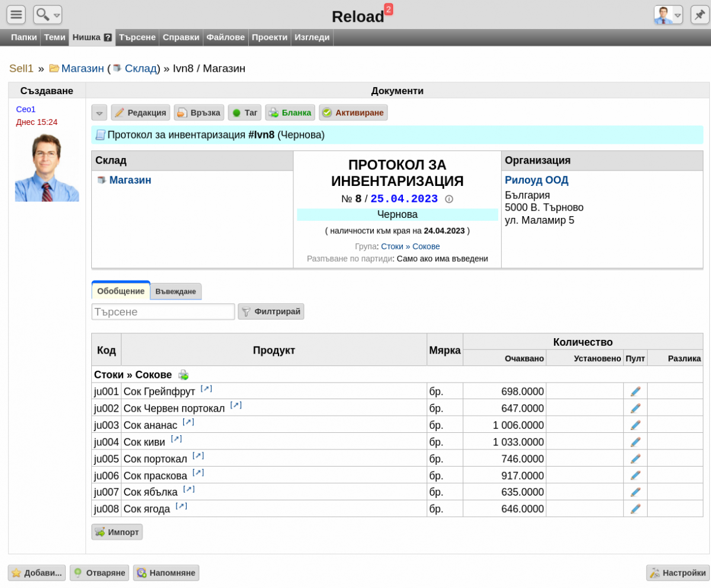Screen dimensions: 711x588
Task: Focus the Търсене search field
Action: tap(163, 311)
